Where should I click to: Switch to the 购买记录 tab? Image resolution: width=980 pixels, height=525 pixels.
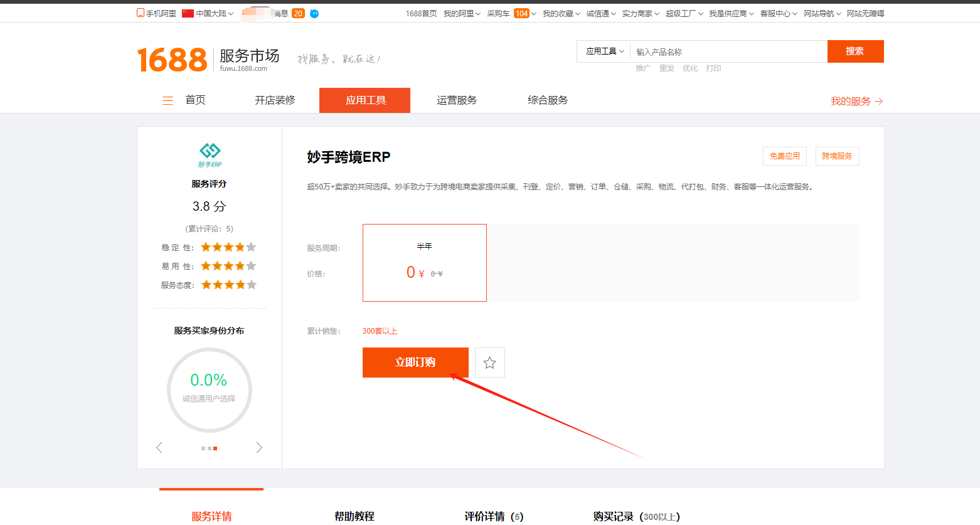[636, 516]
